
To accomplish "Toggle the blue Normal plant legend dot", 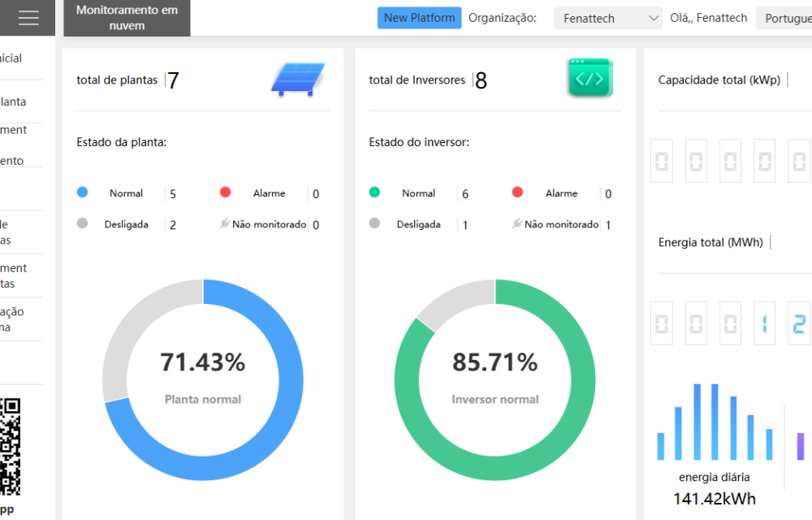I will pos(82,192).
